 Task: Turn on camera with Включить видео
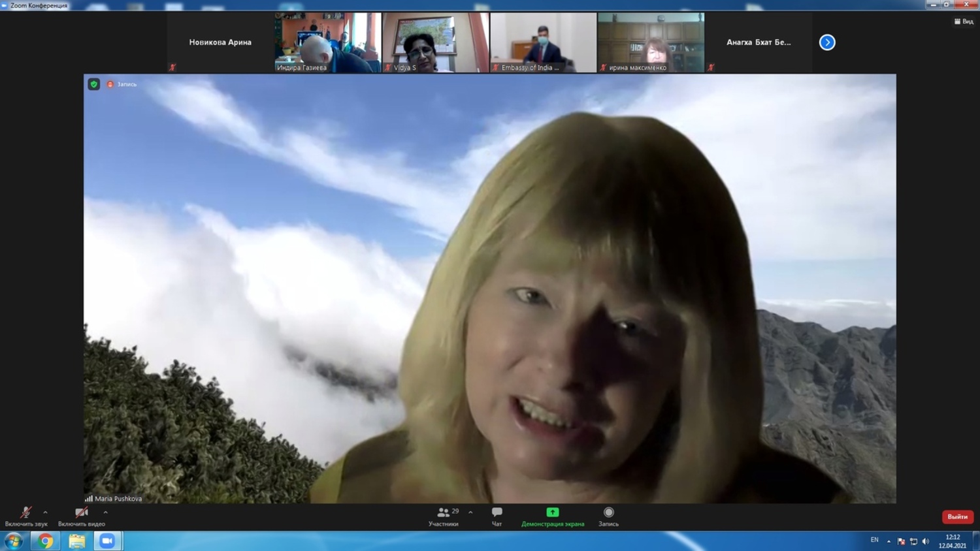click(81, 516)
